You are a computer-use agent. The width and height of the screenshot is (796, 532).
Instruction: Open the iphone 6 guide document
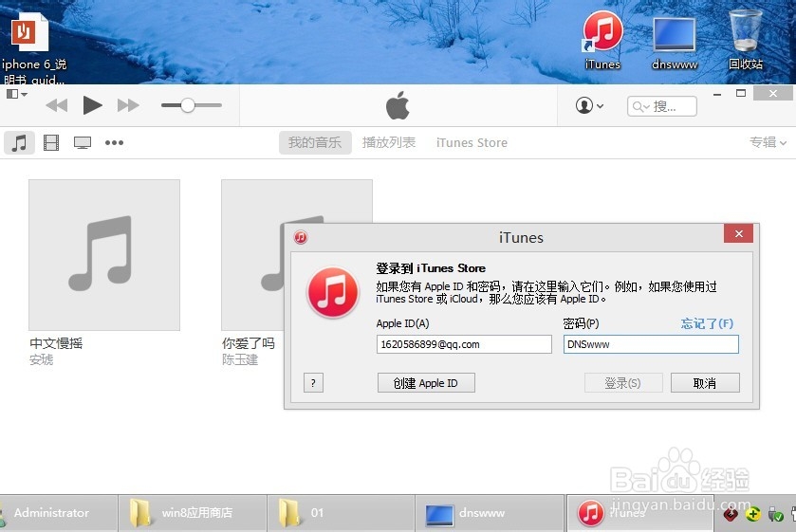33,46
